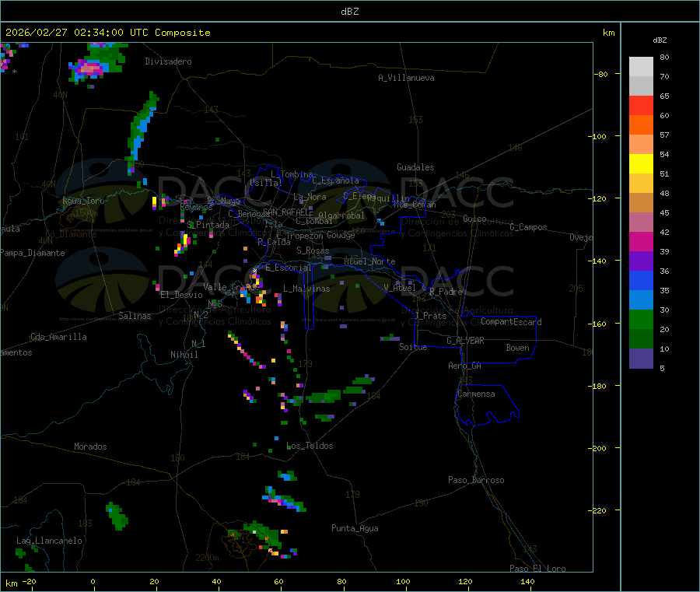Click the 'Soitue' location label
The width and height of the screenshot is (700, 592).
tap(413, 347)
